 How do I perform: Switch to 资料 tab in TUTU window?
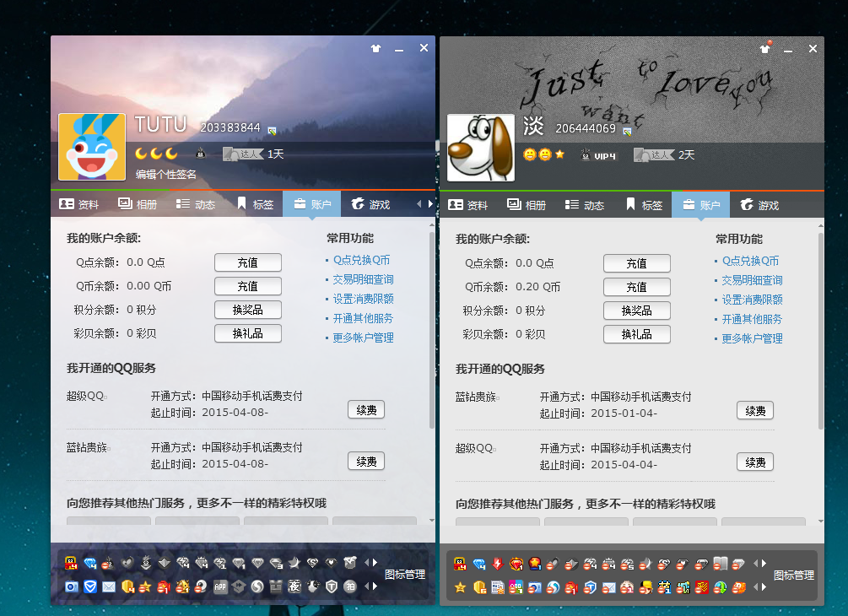(x=79, y=204)
